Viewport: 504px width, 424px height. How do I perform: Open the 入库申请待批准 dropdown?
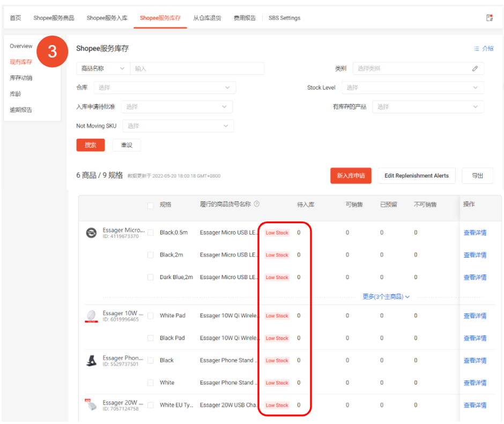coord(177,107)
